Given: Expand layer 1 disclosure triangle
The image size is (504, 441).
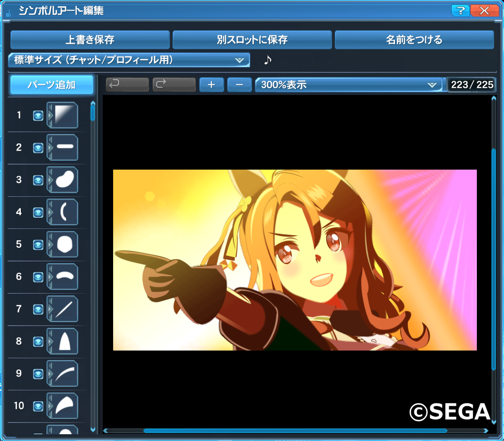Looking at the screenshot, I should click(50, 115).
